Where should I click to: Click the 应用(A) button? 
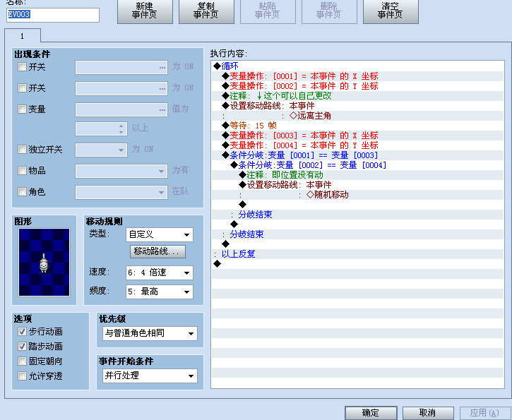[x=485, y=413]
